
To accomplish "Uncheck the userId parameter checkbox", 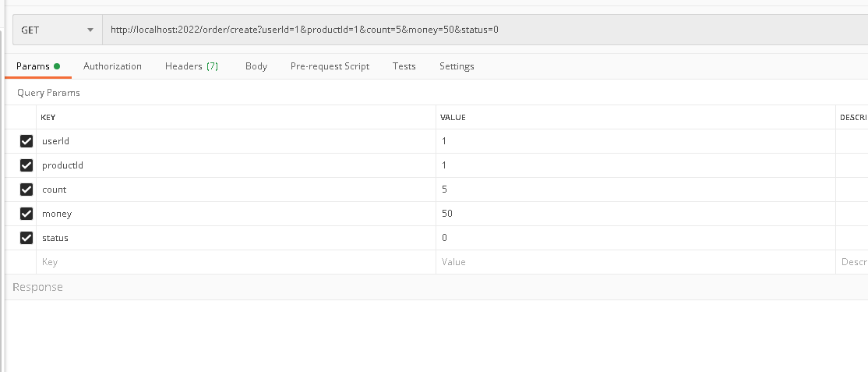I will coord(26,141).
